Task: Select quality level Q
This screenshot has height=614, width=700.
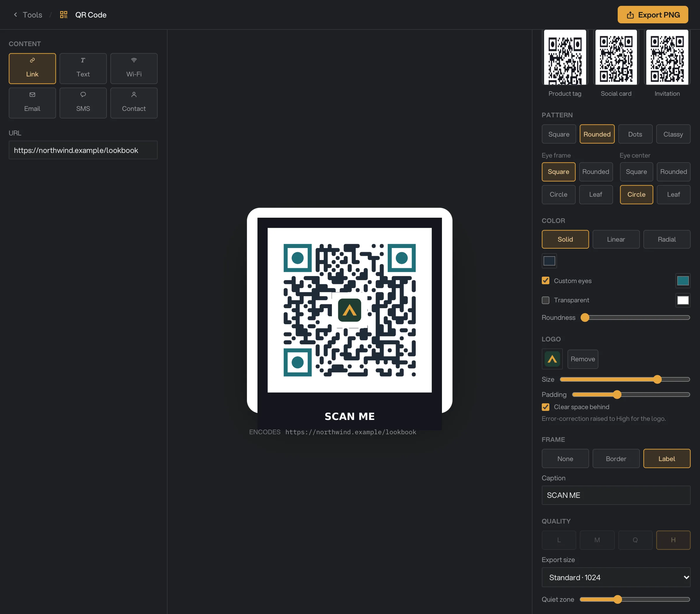Action: point(635,540)
